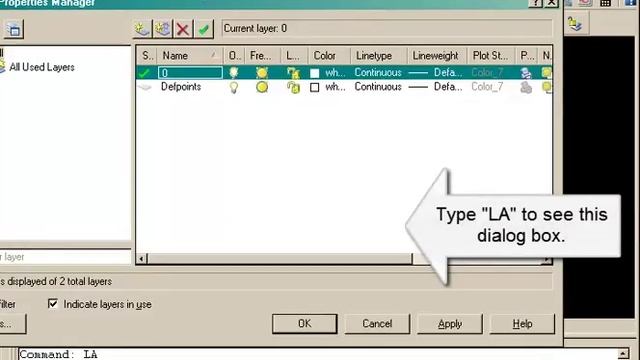Click the dialog question mark help button

[536, 3]
